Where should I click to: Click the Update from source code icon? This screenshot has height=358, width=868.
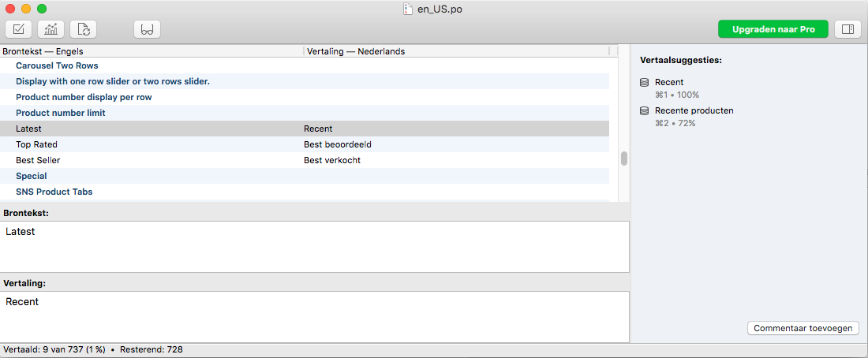tap(83, 29)
